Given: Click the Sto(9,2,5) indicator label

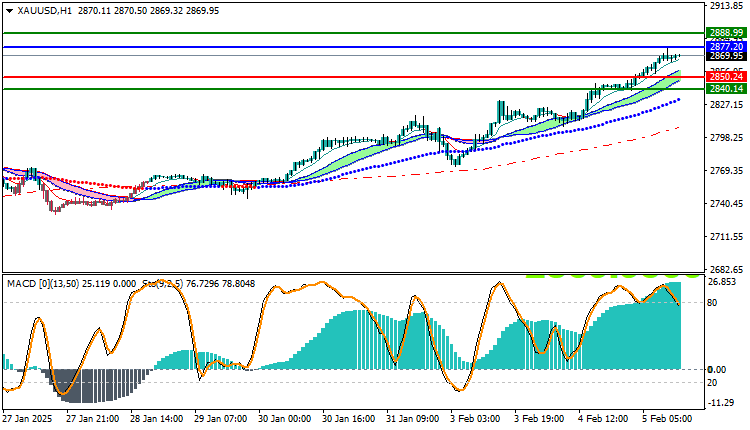Looking at the screenshot, I should click(163, 284).
